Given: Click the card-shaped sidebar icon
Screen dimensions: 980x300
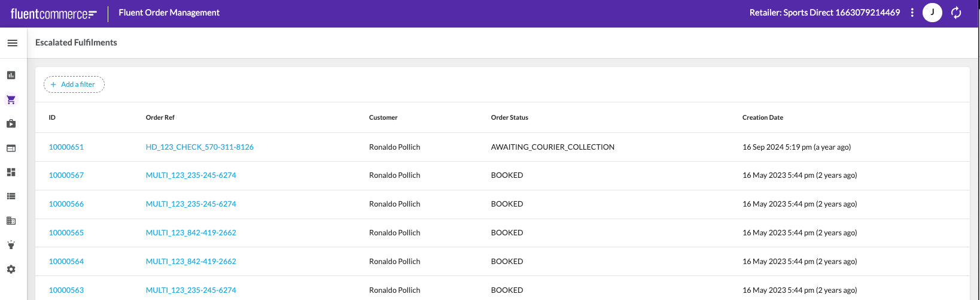Looking at the screenshot, I should 11,149.
